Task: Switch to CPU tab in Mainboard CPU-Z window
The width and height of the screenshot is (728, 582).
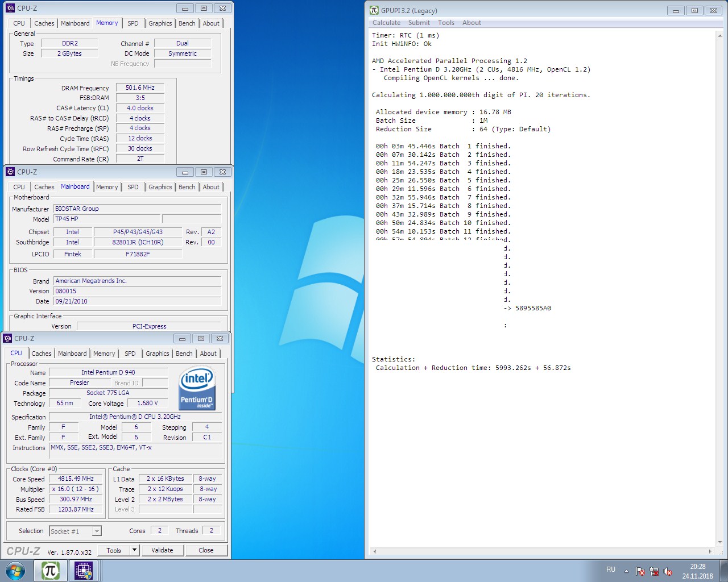Action: click(x=19, y=187)
